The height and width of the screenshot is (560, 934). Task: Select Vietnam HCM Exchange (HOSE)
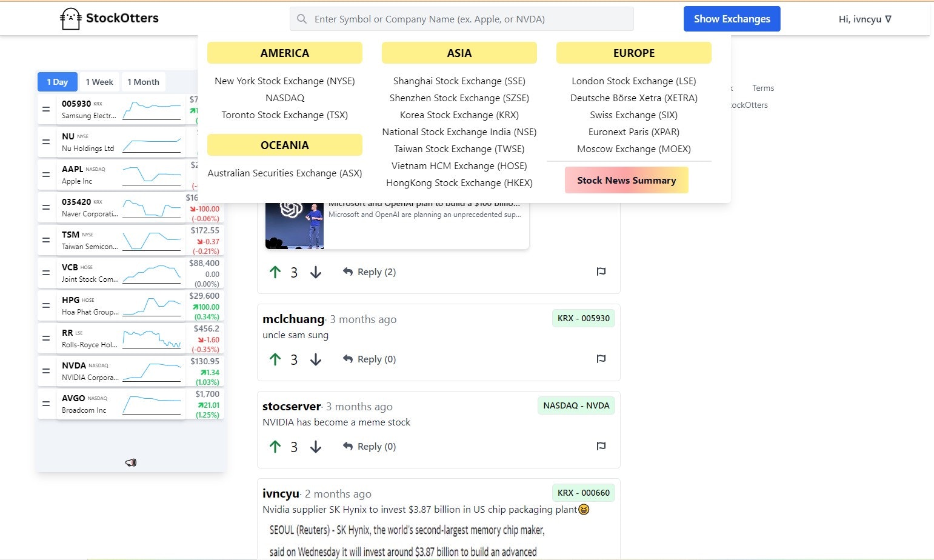(459, 166)
